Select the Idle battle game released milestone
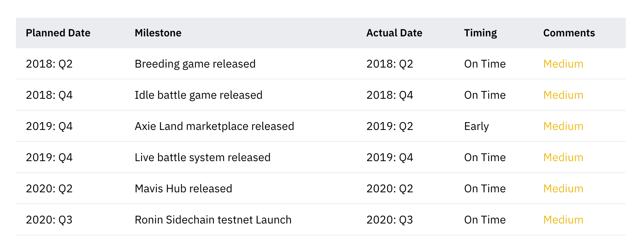 pos(198,95)
